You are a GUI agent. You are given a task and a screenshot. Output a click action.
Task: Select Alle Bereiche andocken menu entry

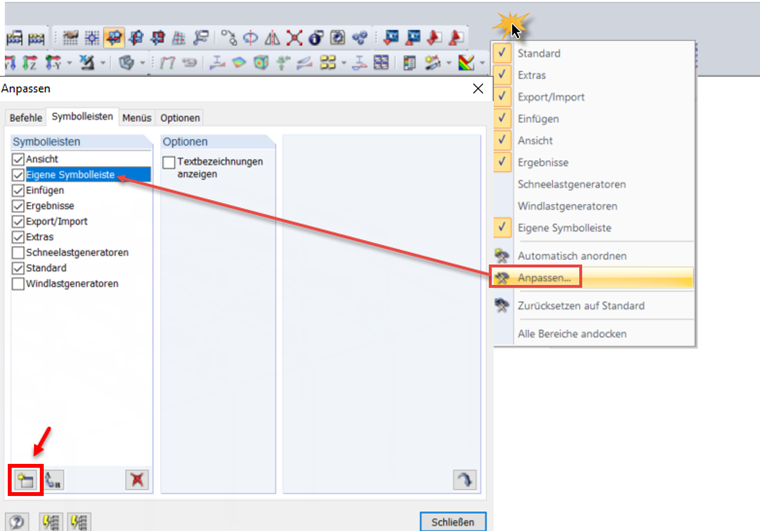pos(593,333)
